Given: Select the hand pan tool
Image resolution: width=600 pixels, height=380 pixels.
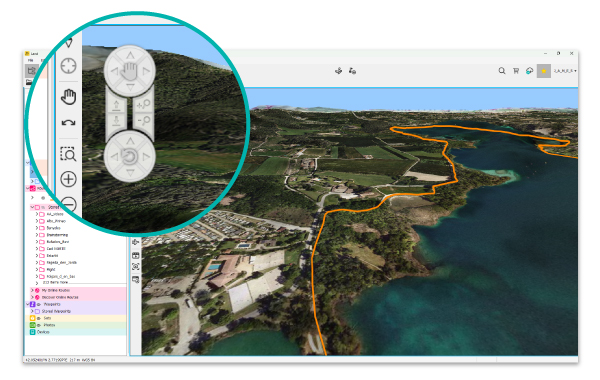Looking at the screenshot, I should point(68,97).
